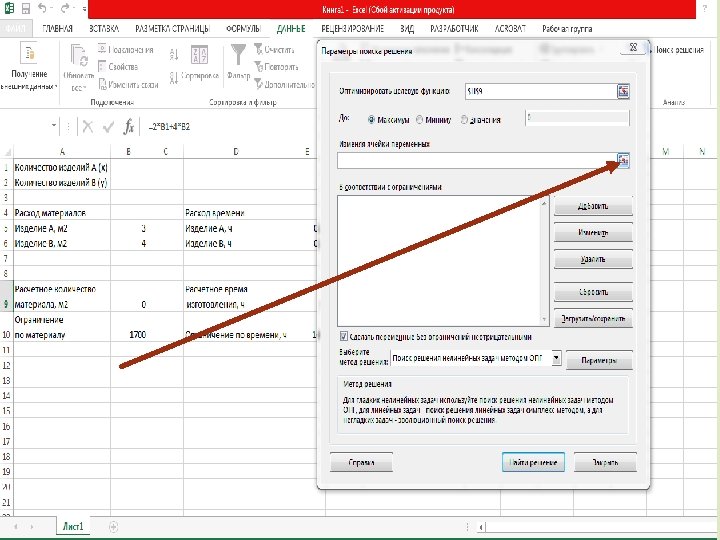Click the Удалить constraint button

[593, 259]
